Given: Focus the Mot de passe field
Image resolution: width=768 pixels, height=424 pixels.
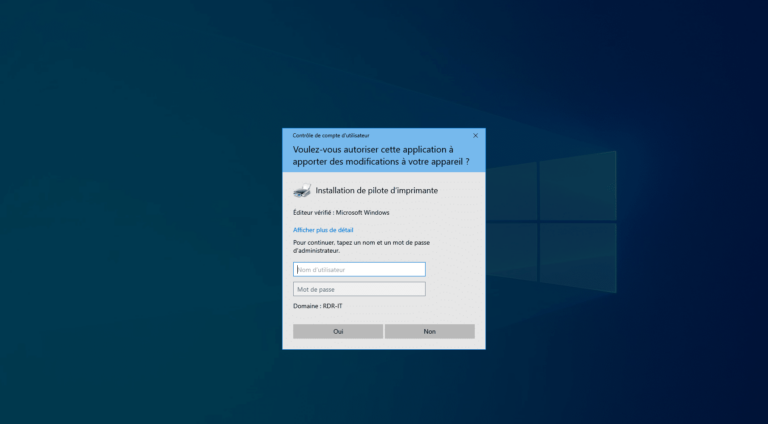Looking at the screenshot, I should (x=359, y=289).
